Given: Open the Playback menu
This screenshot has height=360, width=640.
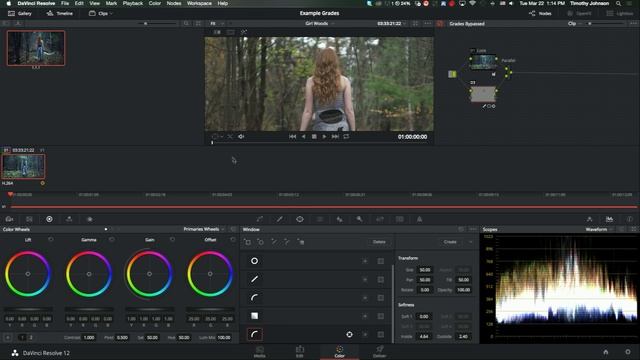Looking at the screenshot, I should point(133,3).
